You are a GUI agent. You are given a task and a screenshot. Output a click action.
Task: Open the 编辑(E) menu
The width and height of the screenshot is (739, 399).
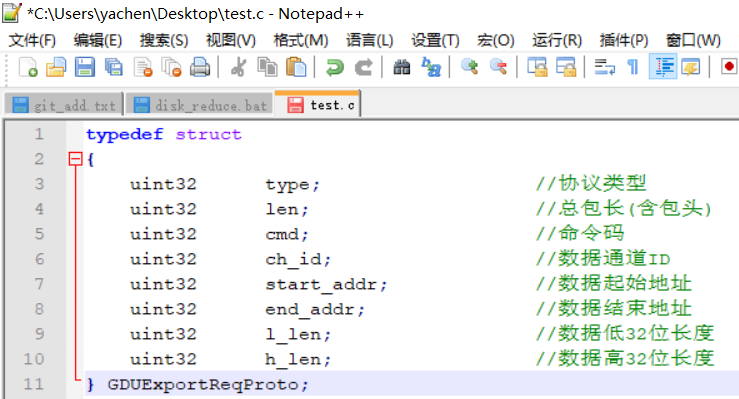pyautogui.click(x=98, y=40)
